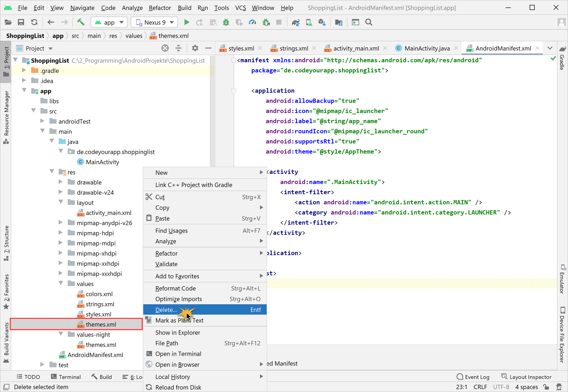This screenshot has height=392, width=568.
Task: Open the AVD Manager icon
Action: [x=309, y=22]
